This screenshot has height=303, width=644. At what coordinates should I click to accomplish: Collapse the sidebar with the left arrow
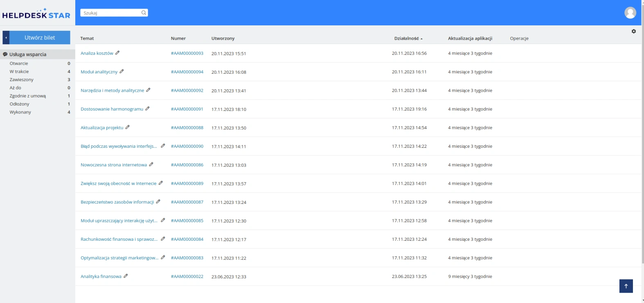[6, 38]
